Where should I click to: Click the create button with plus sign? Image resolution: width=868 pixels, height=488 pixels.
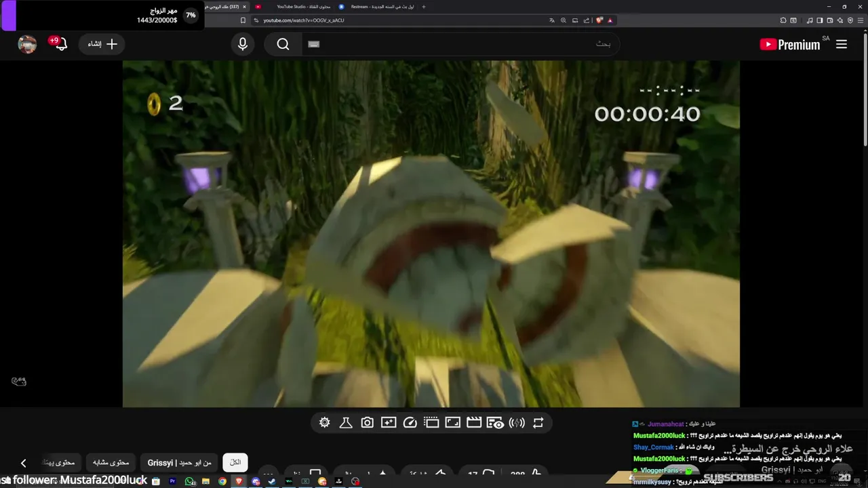pyautogui.click(x=102, y=44)
